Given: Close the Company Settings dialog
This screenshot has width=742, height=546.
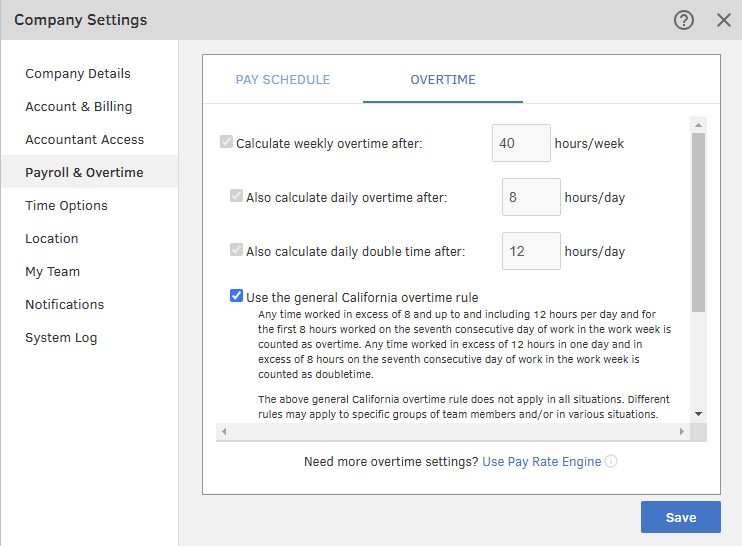Looking at the screenshot, I should click(724, 20).
